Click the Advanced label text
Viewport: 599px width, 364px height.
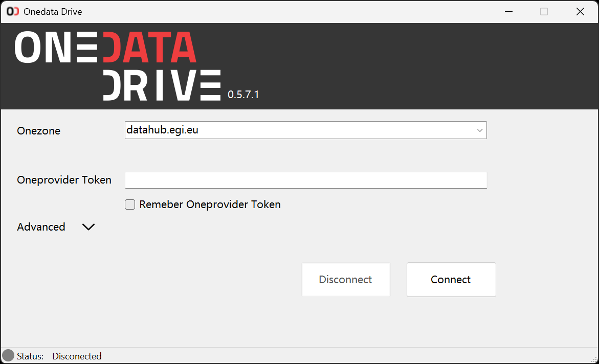click(x=41, y=227)
